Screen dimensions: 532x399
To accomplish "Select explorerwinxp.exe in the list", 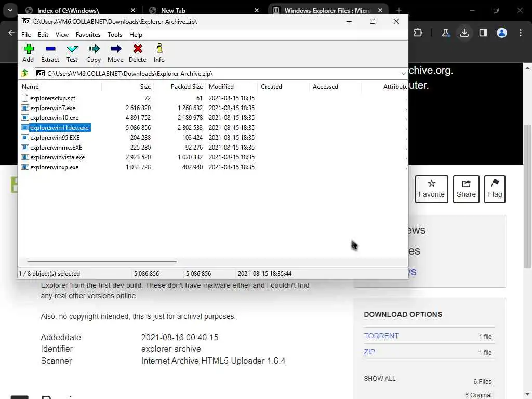I will coord(54,167).
